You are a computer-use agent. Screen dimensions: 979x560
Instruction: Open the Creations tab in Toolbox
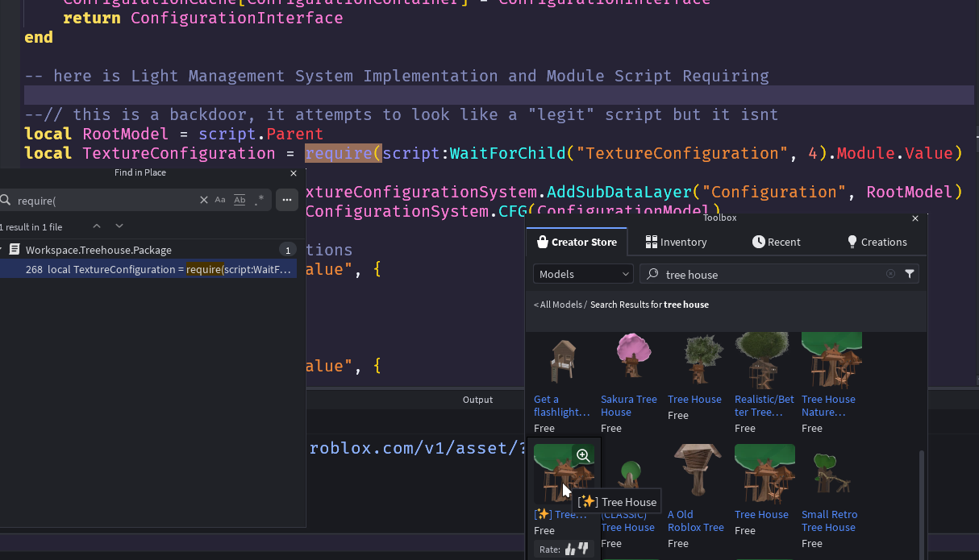877,242
